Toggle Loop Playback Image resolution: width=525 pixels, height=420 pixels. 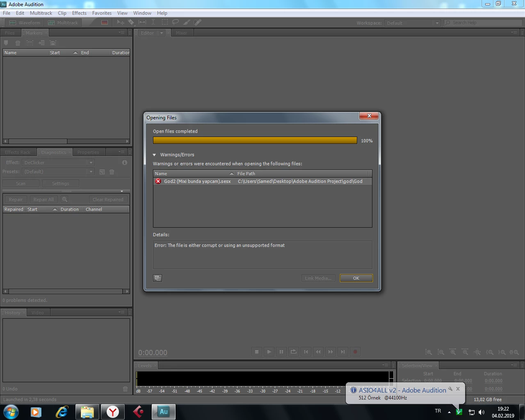(x=294, y=352)
